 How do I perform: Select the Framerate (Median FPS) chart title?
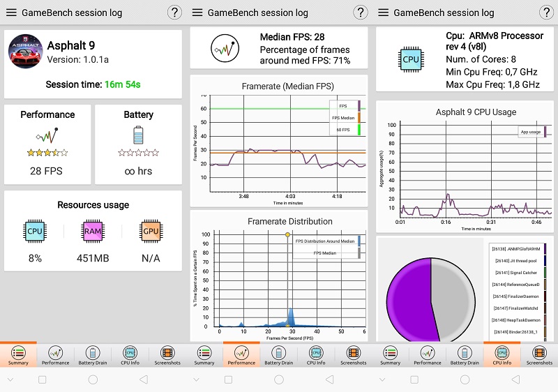(287, 86)
